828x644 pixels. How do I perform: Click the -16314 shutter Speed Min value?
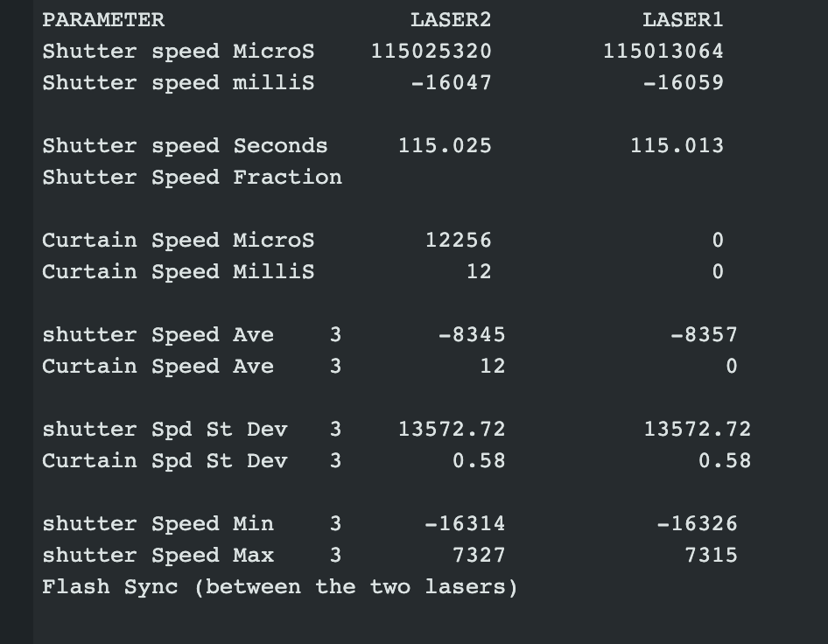point(465,523)
